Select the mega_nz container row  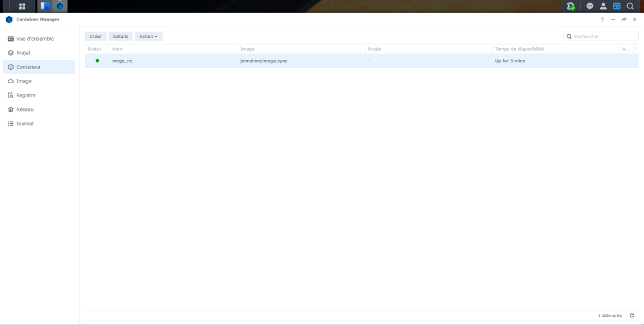pyautogui.click(x=361, y=61)
